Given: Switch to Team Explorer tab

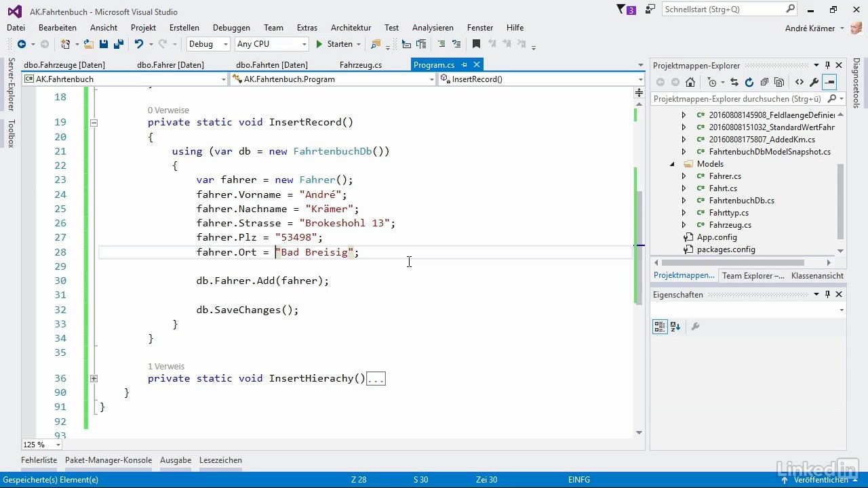Looking at the screenshot, I should click(x=753, y=276).
